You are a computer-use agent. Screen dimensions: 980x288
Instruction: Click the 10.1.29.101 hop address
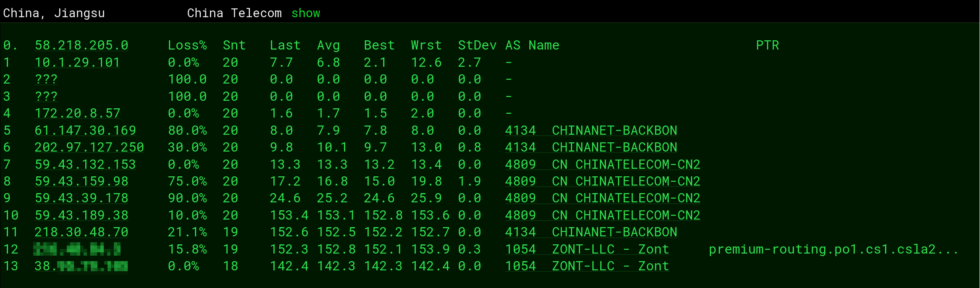[x=77, y=63]
